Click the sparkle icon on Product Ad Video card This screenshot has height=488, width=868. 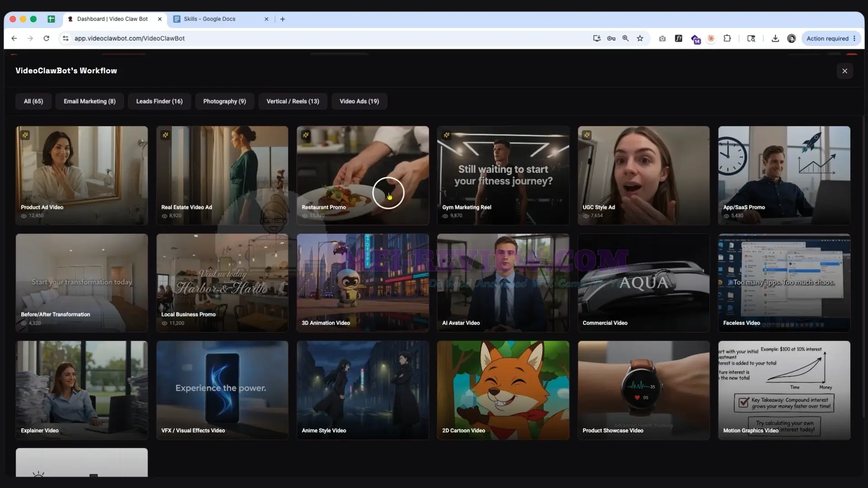pyautogui.click(x=25, y=135)
